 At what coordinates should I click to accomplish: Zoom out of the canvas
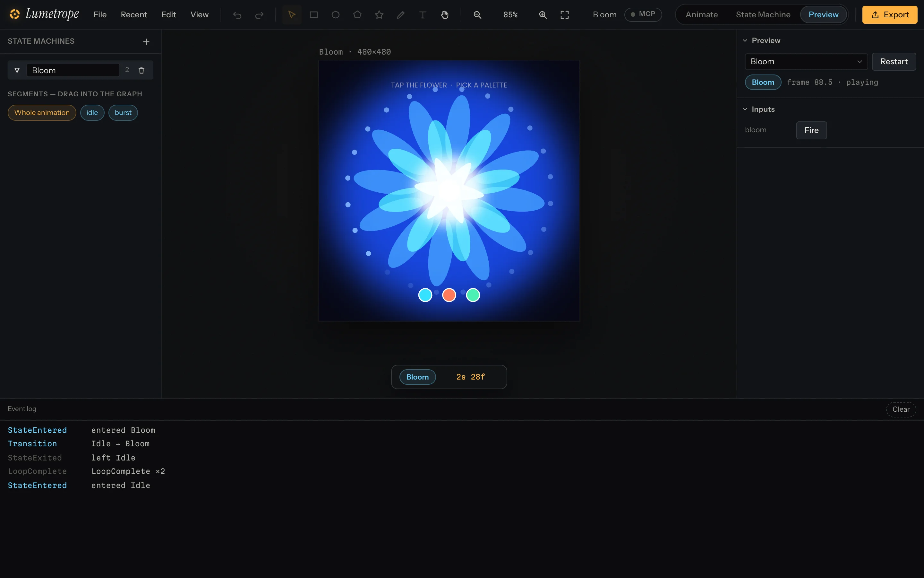coord(477,15)
